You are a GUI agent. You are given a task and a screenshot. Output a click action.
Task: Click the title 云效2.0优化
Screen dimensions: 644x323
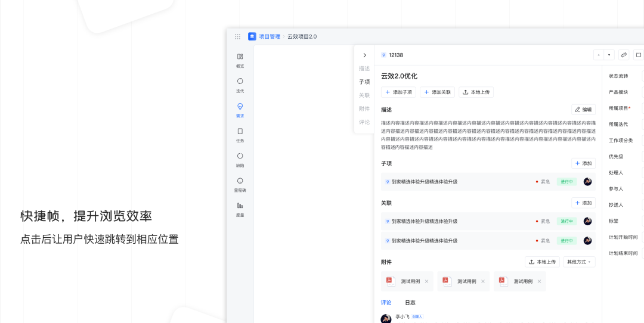point(399,76)
